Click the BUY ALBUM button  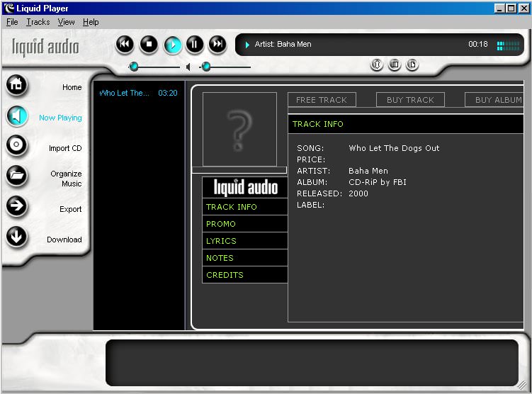tap(494, 100)
